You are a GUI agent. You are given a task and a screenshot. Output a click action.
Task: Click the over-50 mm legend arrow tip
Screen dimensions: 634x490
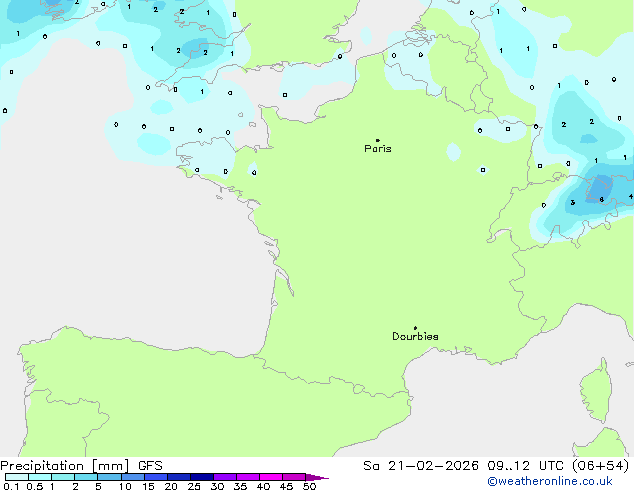pyautogui.click(x=317, y=477)
